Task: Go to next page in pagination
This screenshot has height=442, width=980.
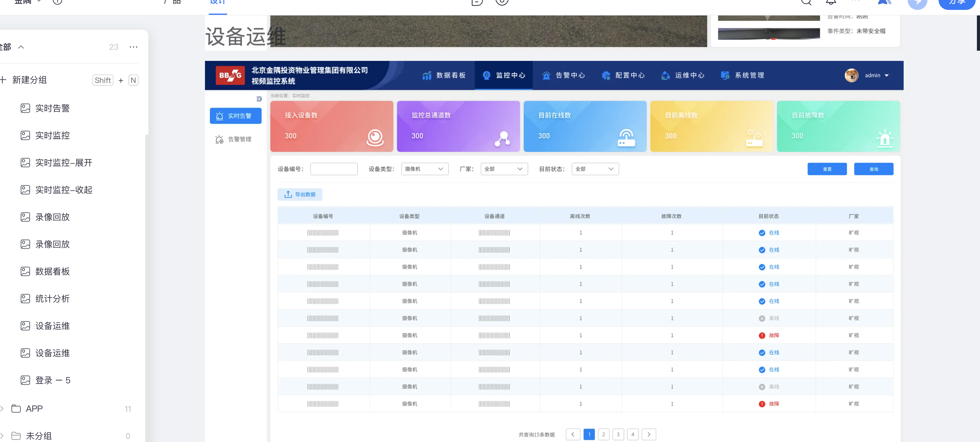Action: click(x=649, y=434)
